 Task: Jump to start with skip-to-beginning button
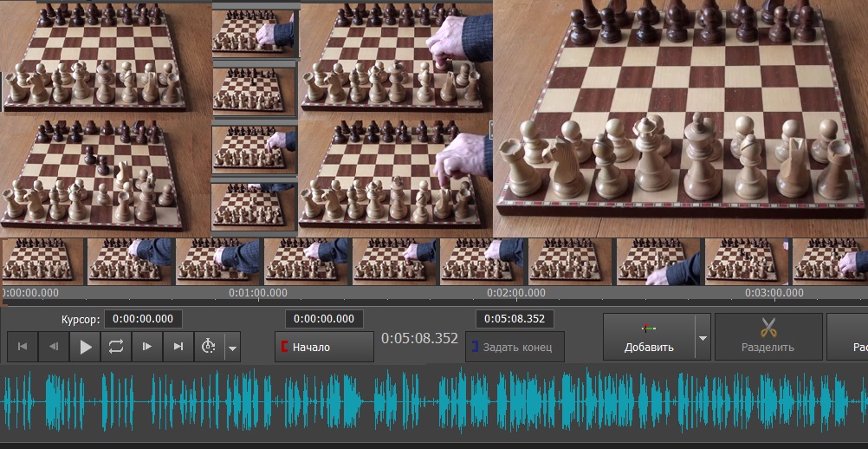point(23,347)
